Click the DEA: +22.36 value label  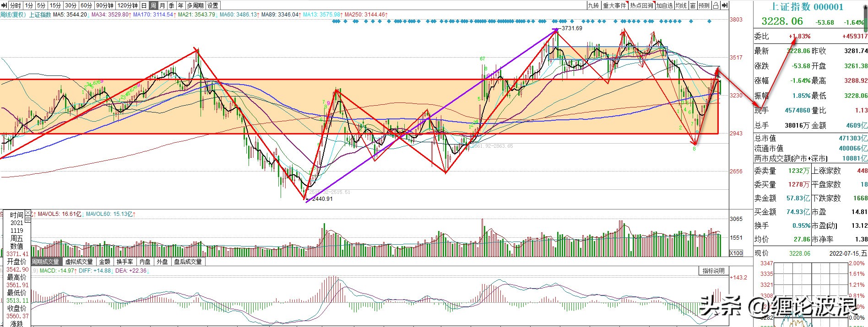point(132,271)
